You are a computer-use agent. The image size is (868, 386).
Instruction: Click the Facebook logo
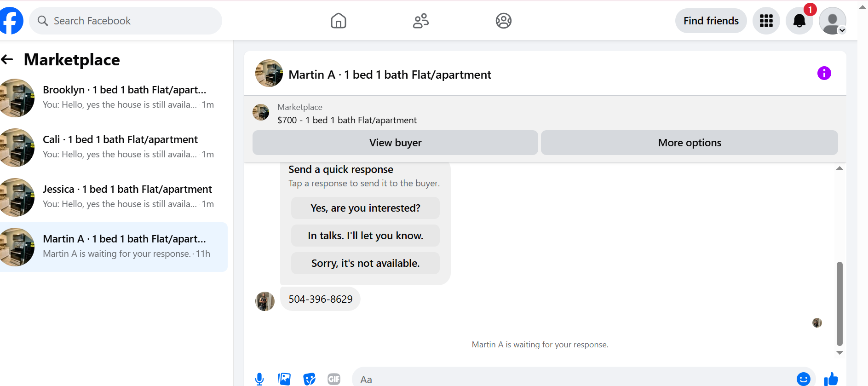point(11,21)
